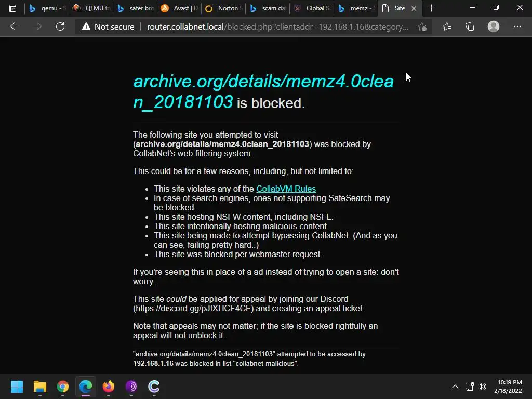This screenshot has width=532, height=399.
Task: Open the tab actions menu icon
Action: [x=12, y=8]
